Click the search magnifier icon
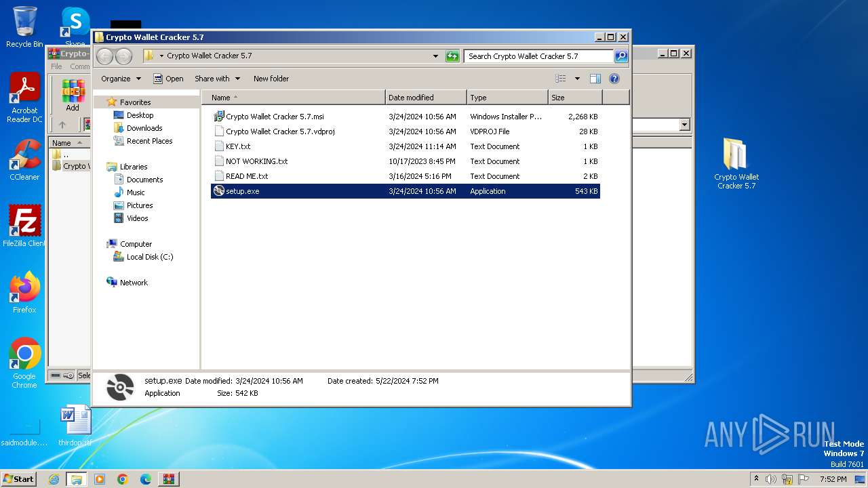The width and height of the screenshot is (868, 488). tap(620, 56)
